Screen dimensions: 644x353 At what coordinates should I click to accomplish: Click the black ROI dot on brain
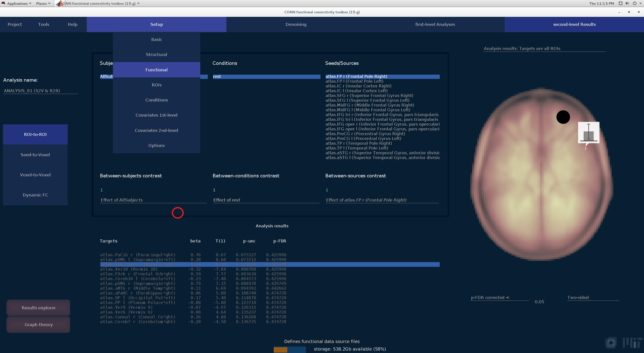pos(563,117)
